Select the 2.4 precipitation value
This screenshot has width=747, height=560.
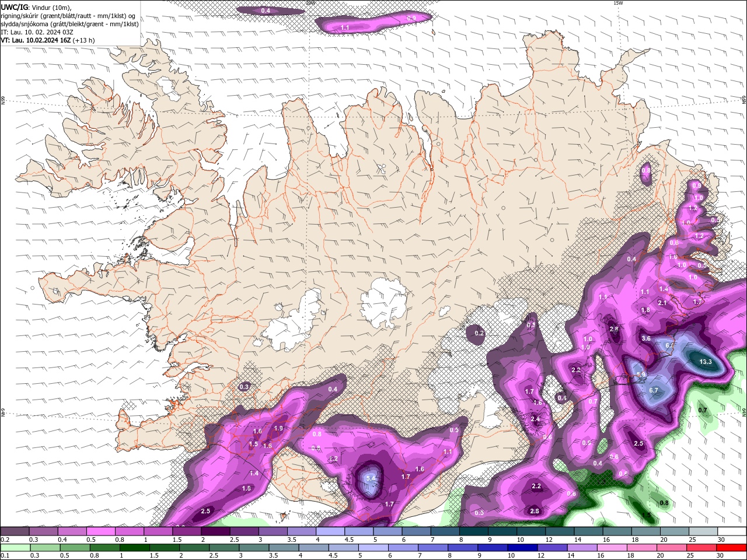pos(535,419)
